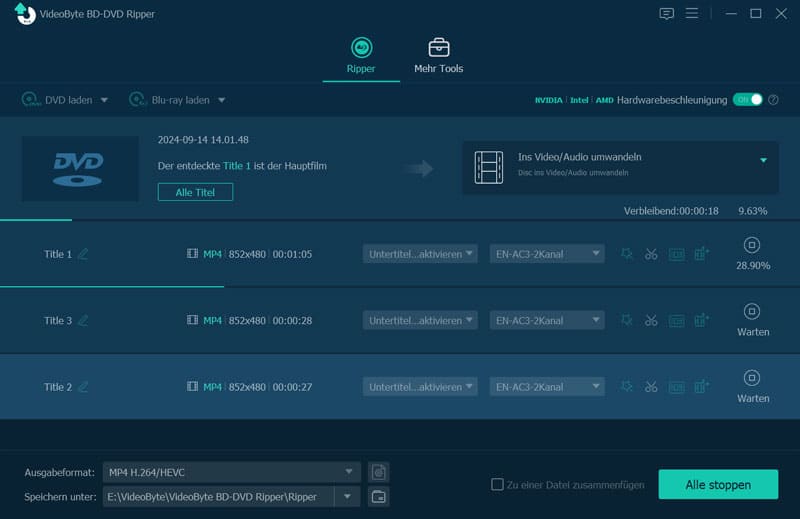Toggle the Hardwarebeschleunigung ON switch
The height and width of the screenshot is (519, 800).
click(747, 100)
